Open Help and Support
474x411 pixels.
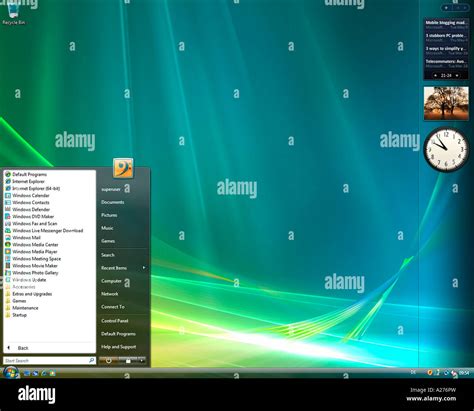click(119, 347)
